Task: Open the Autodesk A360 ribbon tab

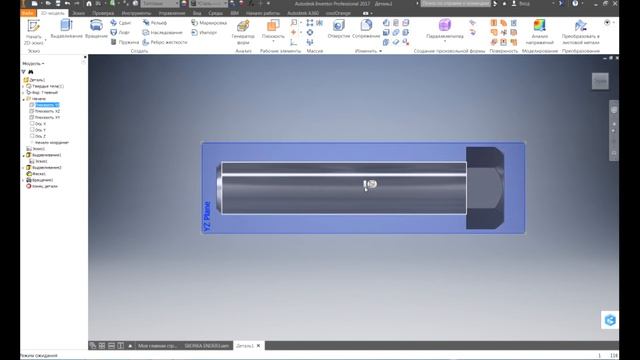Action: click(x=303, y=13)
